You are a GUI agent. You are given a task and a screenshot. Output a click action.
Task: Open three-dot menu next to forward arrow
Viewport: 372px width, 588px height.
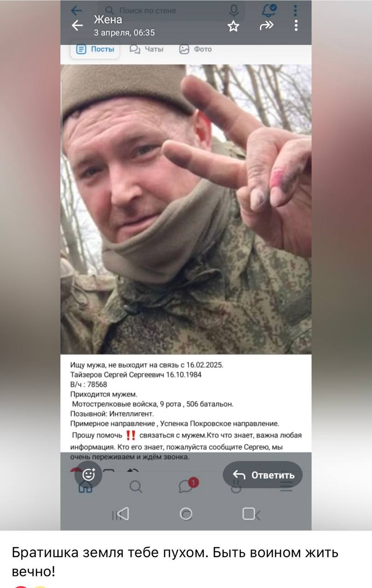coord(296,26)
